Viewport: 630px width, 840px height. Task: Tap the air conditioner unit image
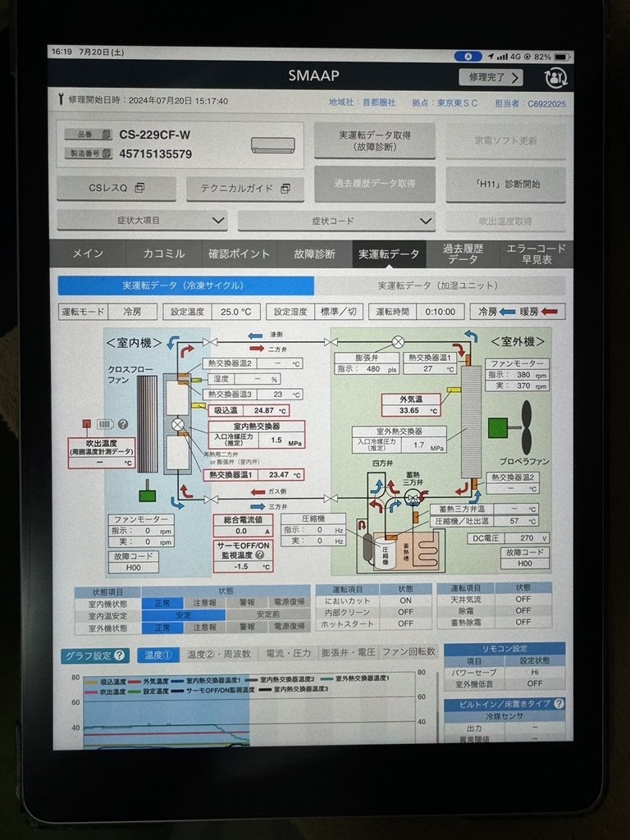(x=272, y=145)
